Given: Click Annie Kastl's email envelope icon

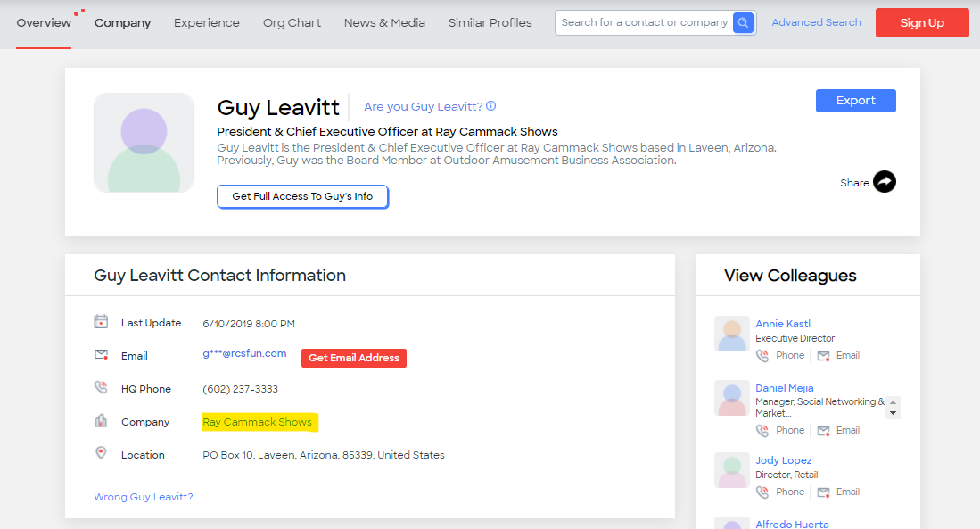Looking at the screenshot, I should (824, 356).
